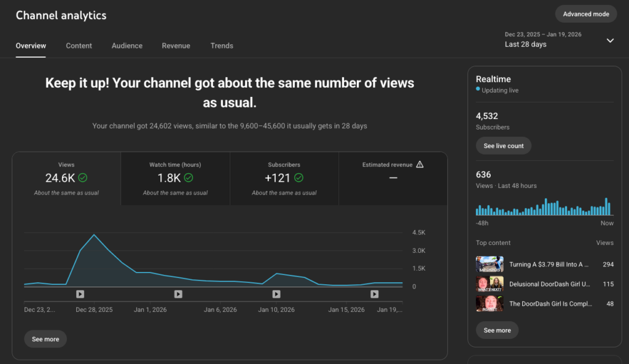
Task: Open the Turning A $3.79 Bill video thumbnail
Action: point(490,265)
